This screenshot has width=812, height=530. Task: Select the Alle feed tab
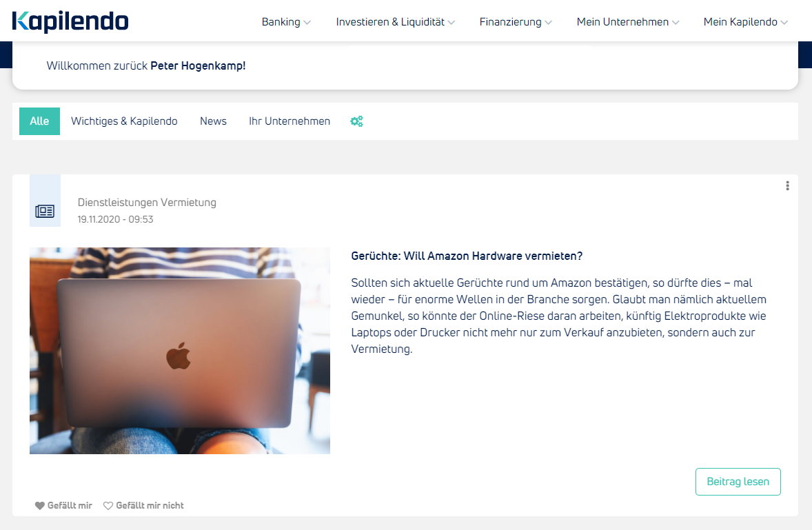click(39, 121)
